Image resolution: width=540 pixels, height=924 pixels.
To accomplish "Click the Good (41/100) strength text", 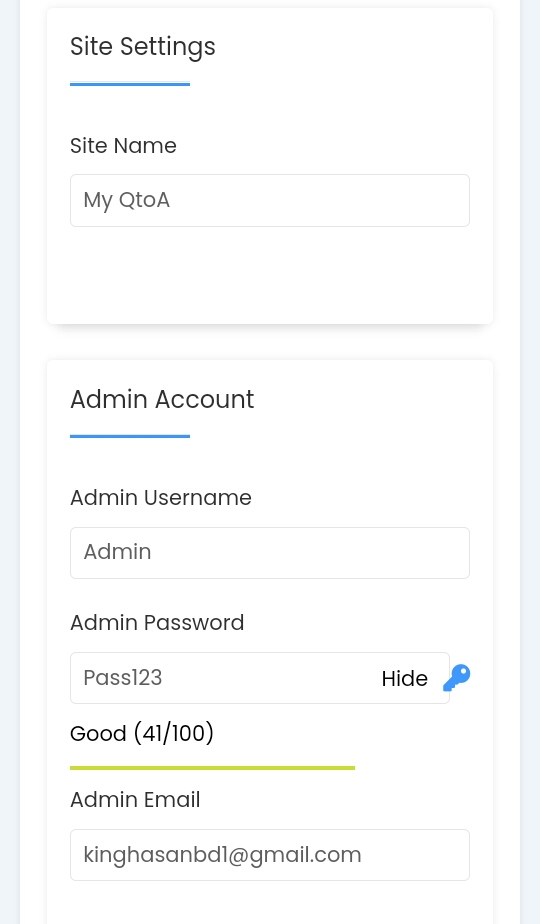I will tap(142, 734).
